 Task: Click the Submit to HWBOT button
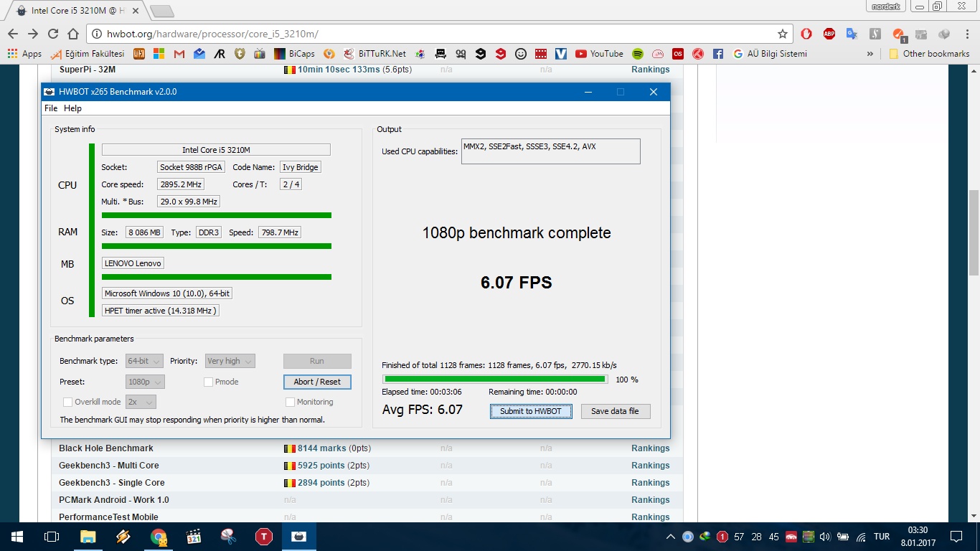(531, 411)
